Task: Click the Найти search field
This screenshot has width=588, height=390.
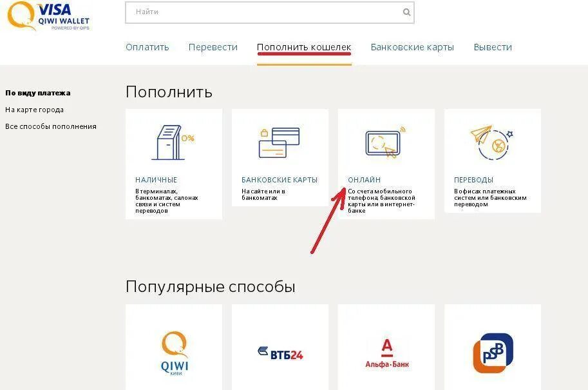Action: (270, 12)
